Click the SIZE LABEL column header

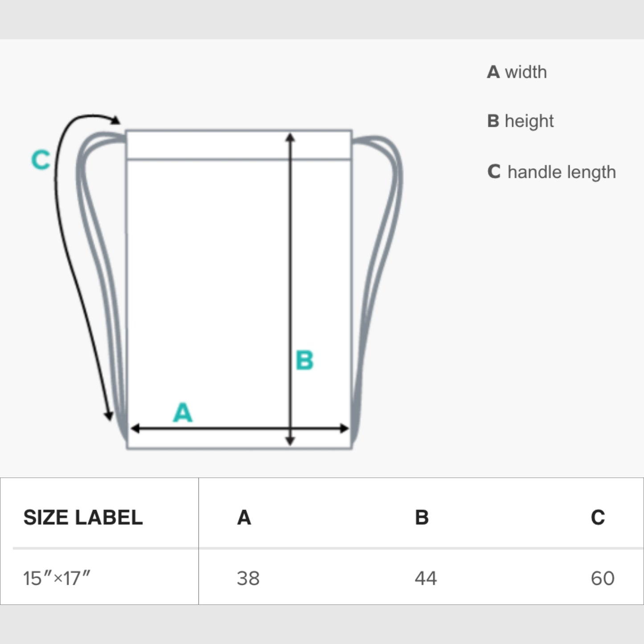coord(83,517)
